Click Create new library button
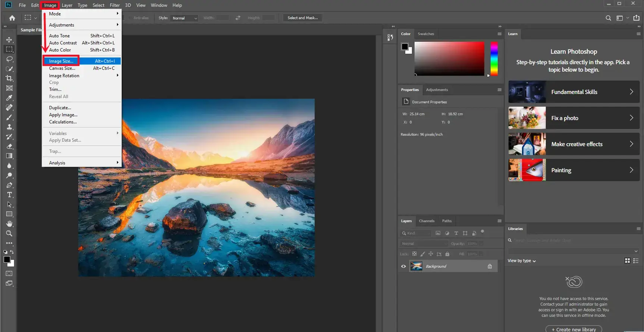644x332 pixels. click(x=574, y=329)
